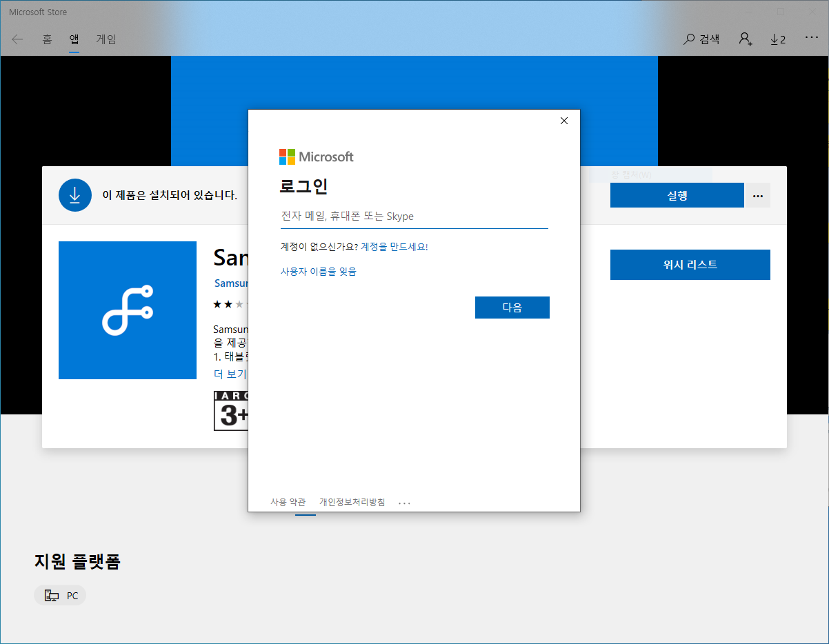Open the downloads indicator showing 2
Image resolution: width=829 pixels, height=644 pixels.
click(x=778, y=39)
